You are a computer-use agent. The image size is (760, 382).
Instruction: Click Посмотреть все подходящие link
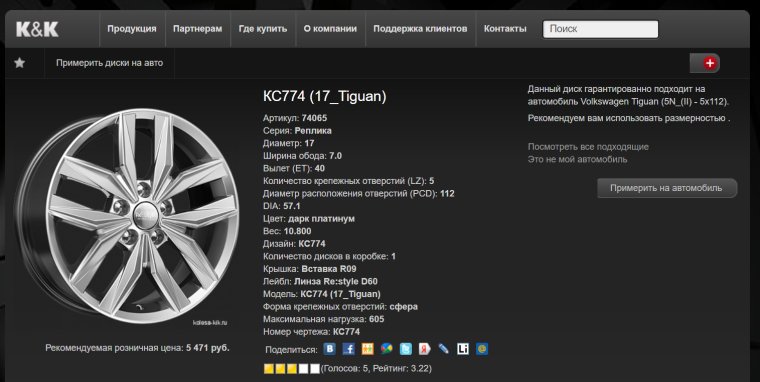point(588,146)
